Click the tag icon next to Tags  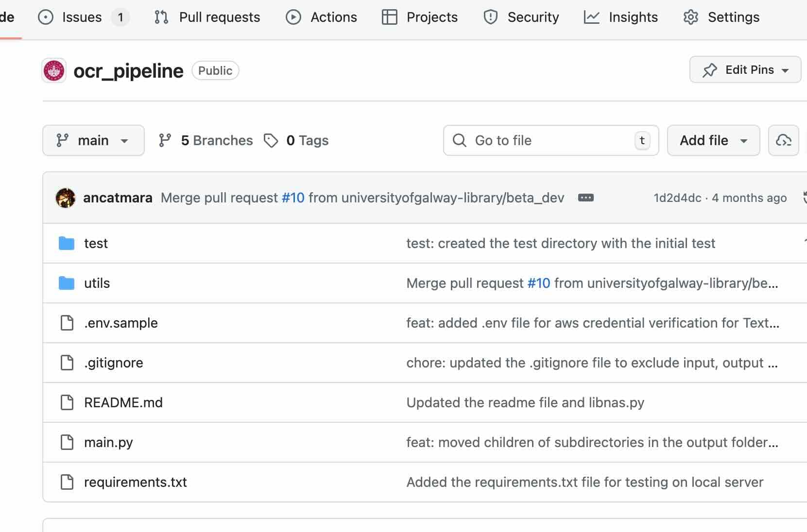[x=271, y=141]
